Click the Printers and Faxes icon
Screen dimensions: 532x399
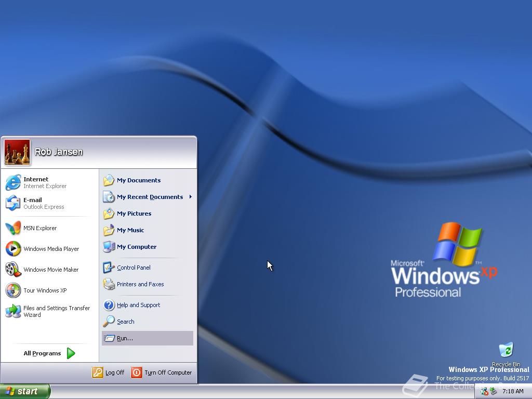109,284
